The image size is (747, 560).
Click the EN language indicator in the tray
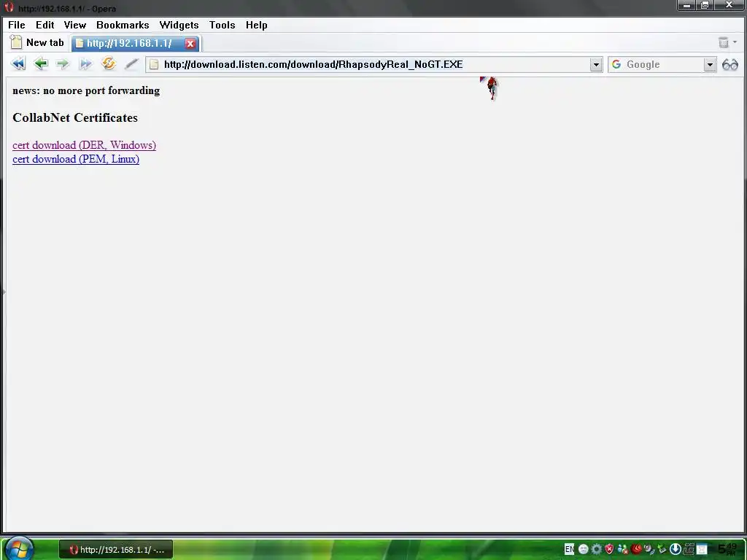point(569,549)
